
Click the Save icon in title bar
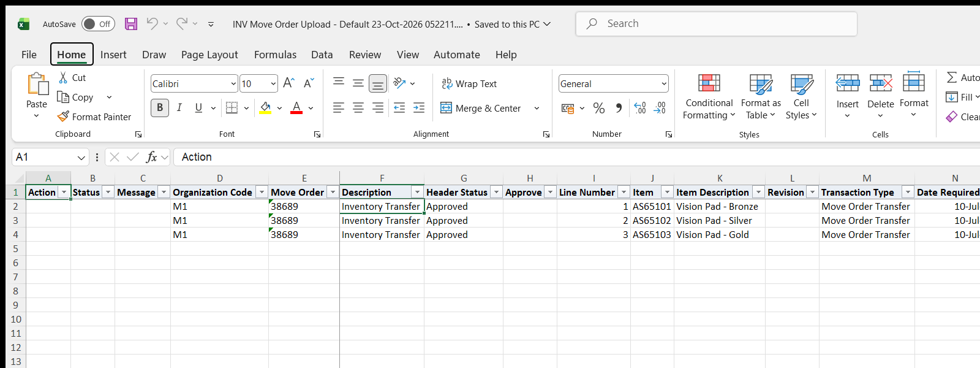[131, 24]
